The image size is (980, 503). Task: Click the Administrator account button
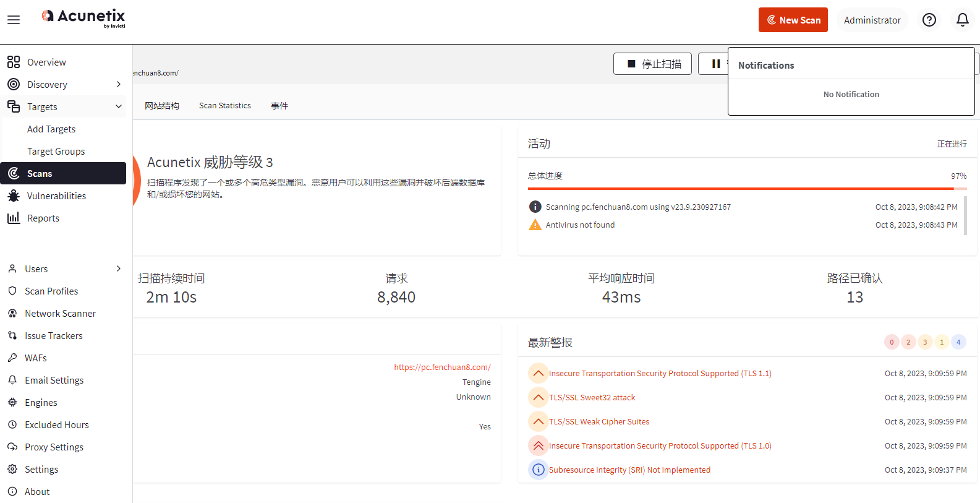point(872,20)
